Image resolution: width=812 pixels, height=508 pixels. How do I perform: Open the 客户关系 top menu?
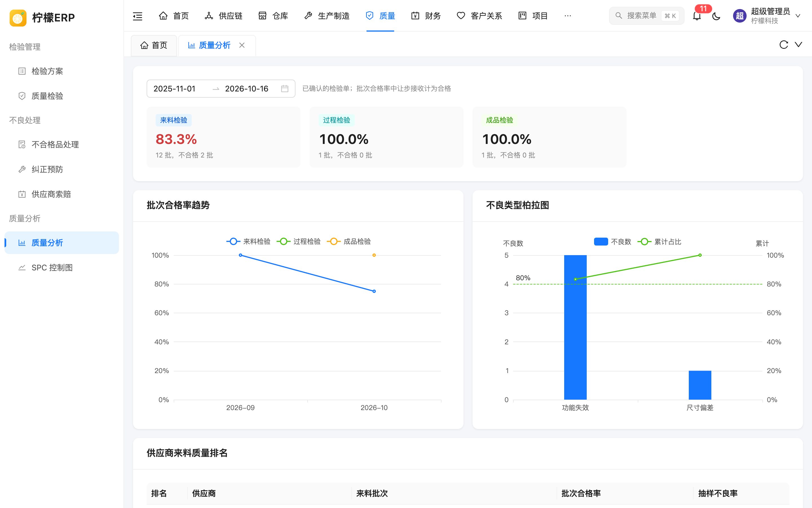(x=479, y=16)
